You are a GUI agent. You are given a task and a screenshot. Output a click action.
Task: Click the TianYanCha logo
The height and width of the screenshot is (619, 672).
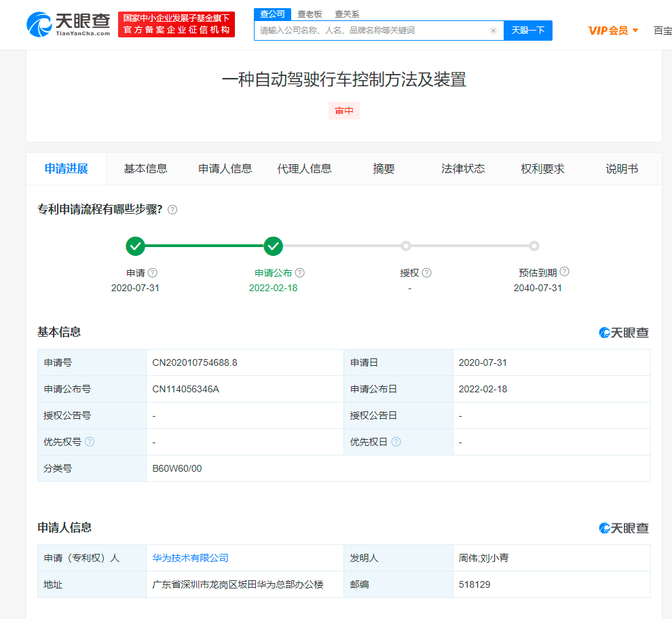tap(68, 24)
